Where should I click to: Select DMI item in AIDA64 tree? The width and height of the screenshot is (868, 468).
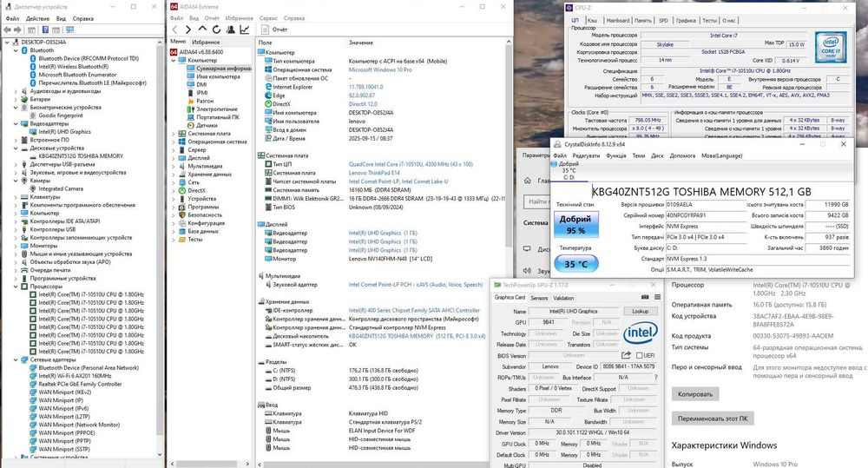click(201, 85)
